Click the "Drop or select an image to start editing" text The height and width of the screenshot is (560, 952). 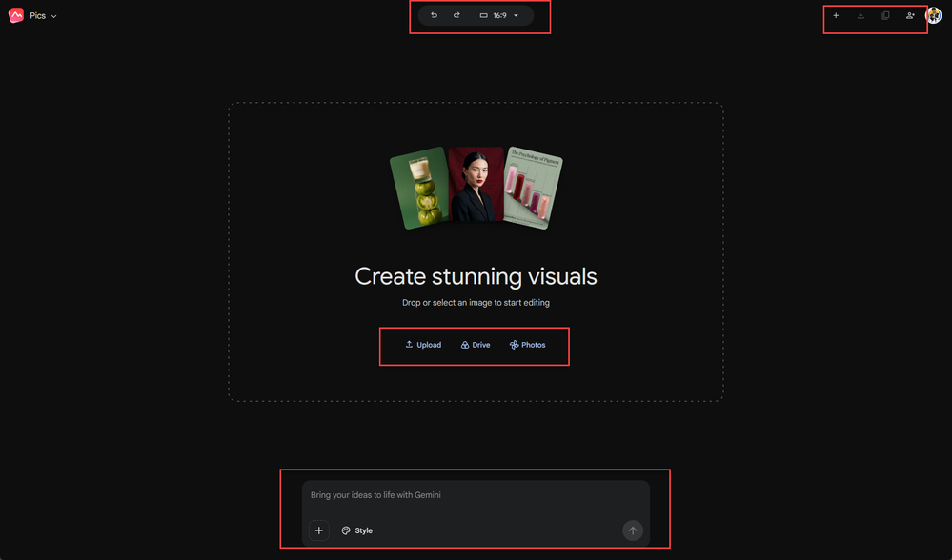pyautogui.click(x=476, y=303)
